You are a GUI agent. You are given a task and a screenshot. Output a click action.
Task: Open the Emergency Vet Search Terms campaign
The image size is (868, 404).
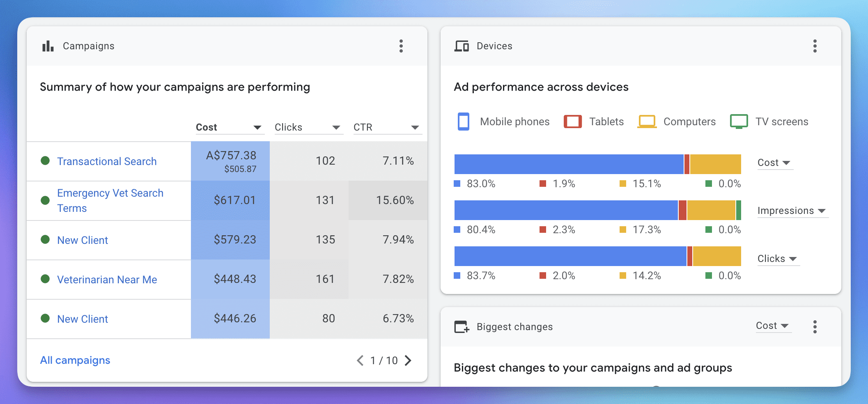pos(110,200)
